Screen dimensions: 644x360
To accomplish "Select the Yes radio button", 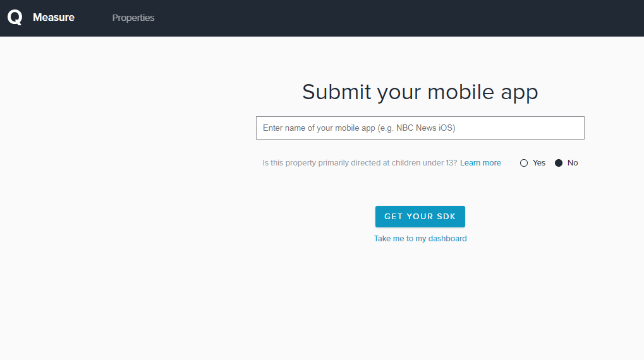I will coord(524,163).
